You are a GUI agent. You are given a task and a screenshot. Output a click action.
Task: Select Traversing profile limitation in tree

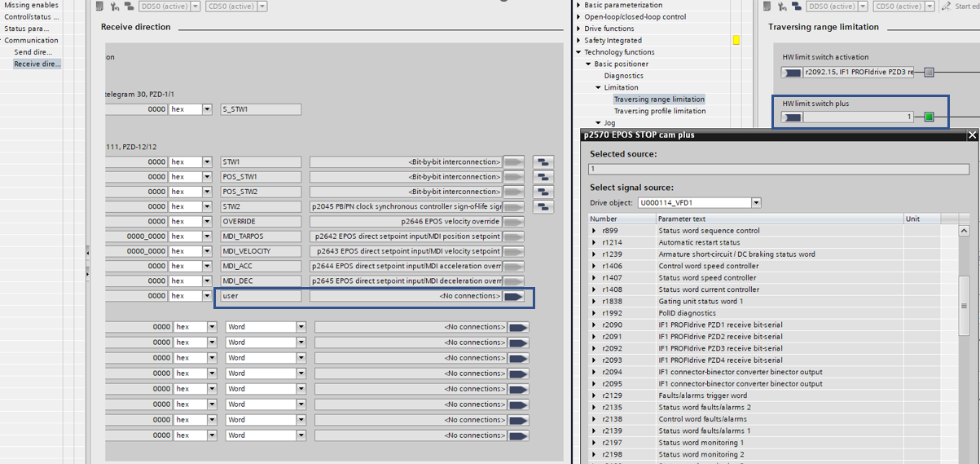659,111
